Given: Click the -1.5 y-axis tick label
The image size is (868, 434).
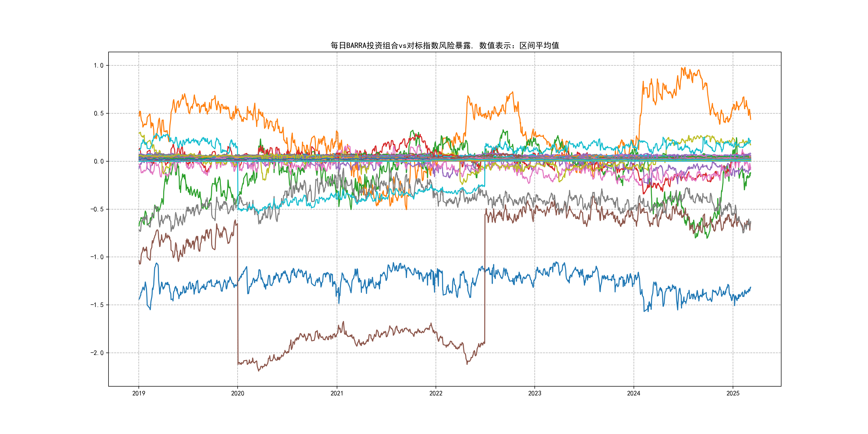Looking at the screenshot, I should [97, 305].
